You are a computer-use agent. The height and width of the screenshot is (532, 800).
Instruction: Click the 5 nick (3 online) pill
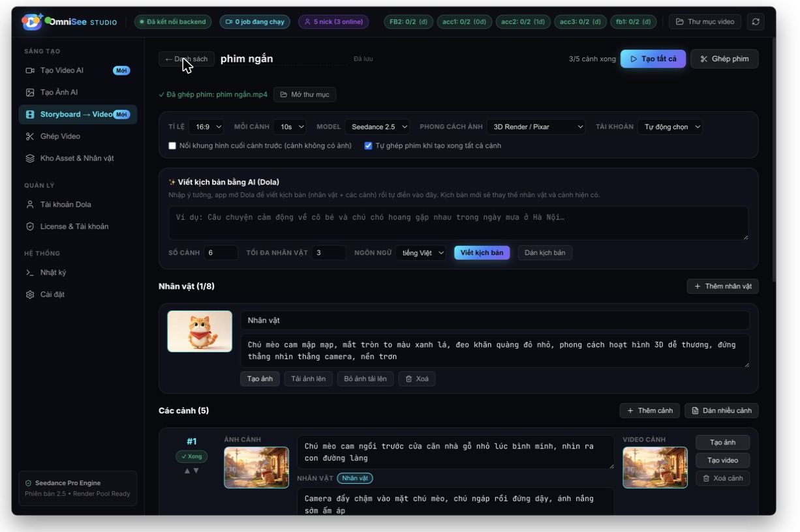tap(333, 22)
